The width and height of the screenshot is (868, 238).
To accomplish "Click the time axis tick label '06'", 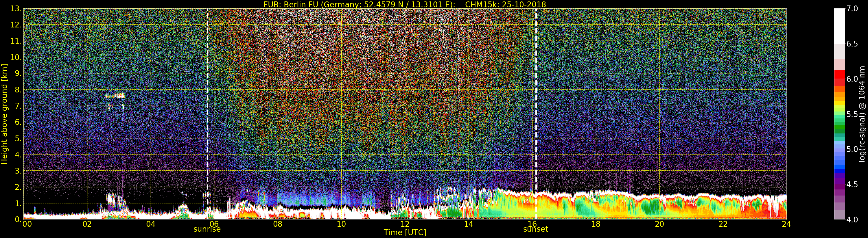I will 214,224.
